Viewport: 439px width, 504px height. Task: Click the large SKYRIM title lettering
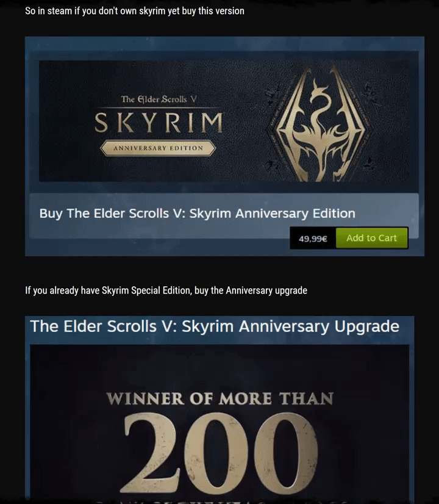pyautogui.click(x=159, y=122)
